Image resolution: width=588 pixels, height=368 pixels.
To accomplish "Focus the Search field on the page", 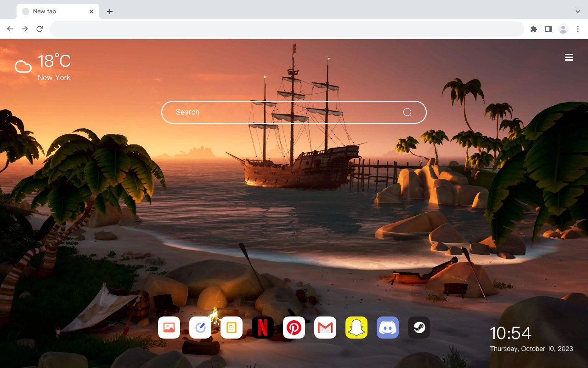I will click(x=294, y=112).
